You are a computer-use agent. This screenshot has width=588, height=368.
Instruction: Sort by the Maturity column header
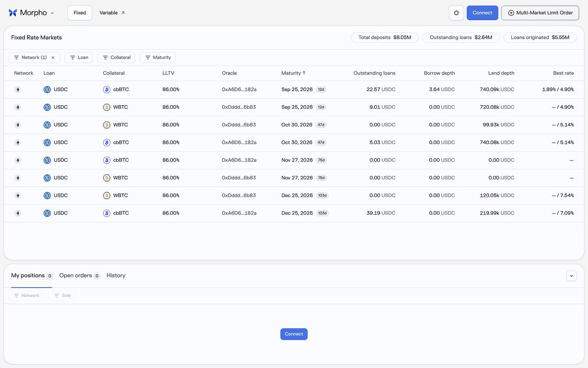coord(294,73)
